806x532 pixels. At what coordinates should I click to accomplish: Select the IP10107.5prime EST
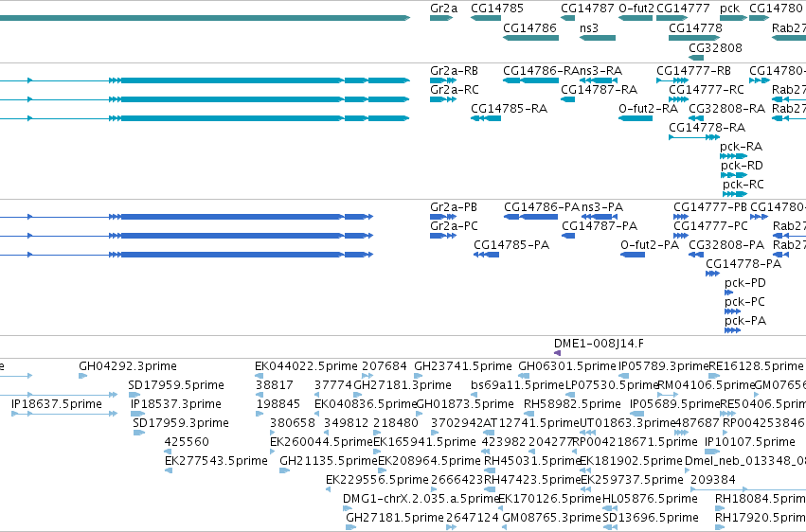712,452
